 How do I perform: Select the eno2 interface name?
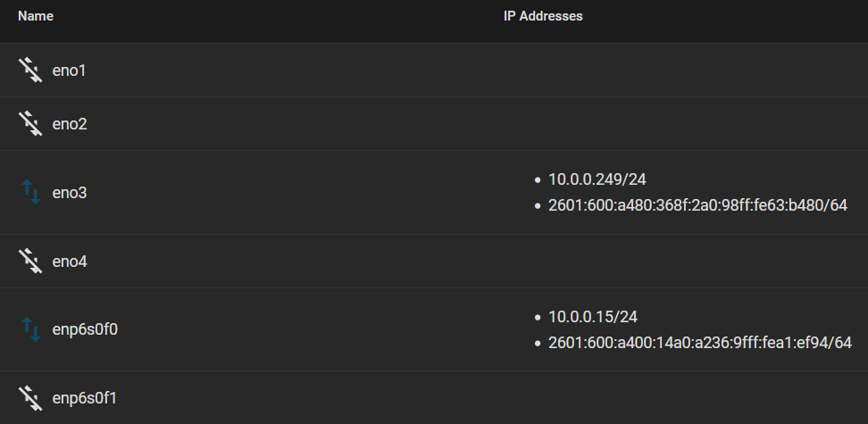point(70,124)
